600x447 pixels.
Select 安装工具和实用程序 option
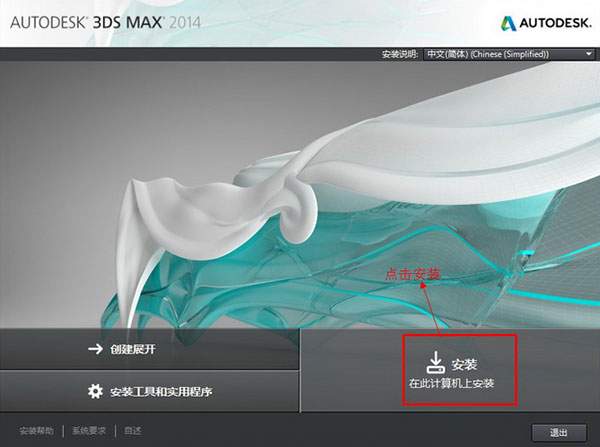pos(149,391)
